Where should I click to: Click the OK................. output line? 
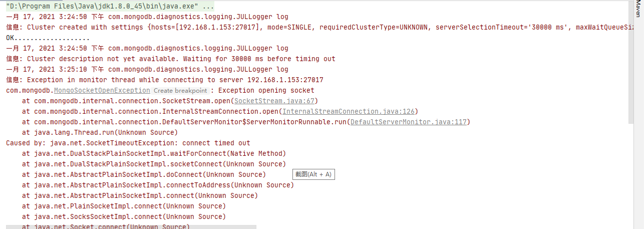tap(48, 38)
